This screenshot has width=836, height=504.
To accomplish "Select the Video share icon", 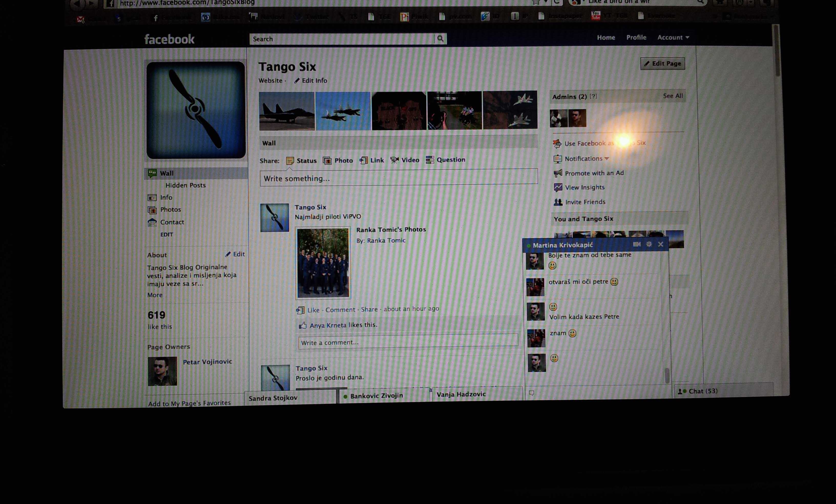I will tap(394, 160).
